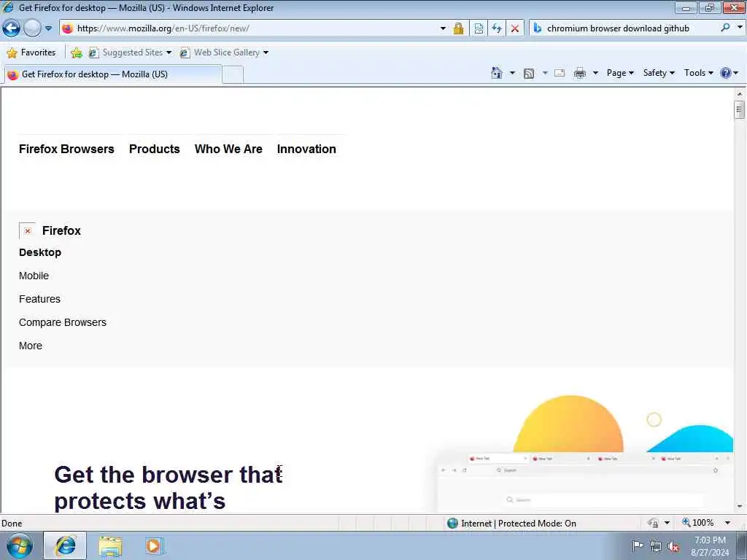Click the scrollbar down arrow
The image size is (747, 560).
(740, 506)
